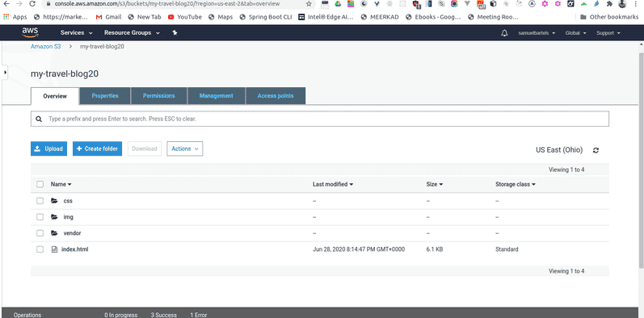The width and height of the screenshot is (644, 318).
Task: Go back in browser history
Action: pyautogui.click(x=6, y=4)
